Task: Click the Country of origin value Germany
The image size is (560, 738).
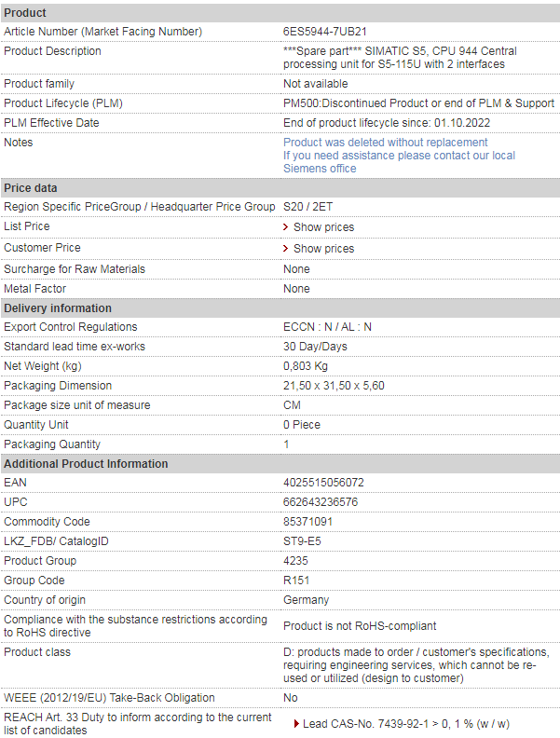Action: click(x=306, y=600)
